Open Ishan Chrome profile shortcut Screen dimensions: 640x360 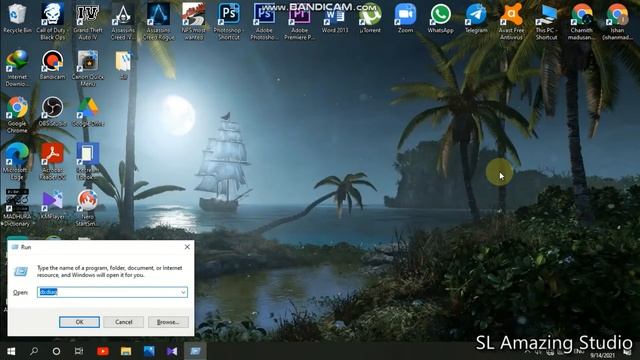617,21
